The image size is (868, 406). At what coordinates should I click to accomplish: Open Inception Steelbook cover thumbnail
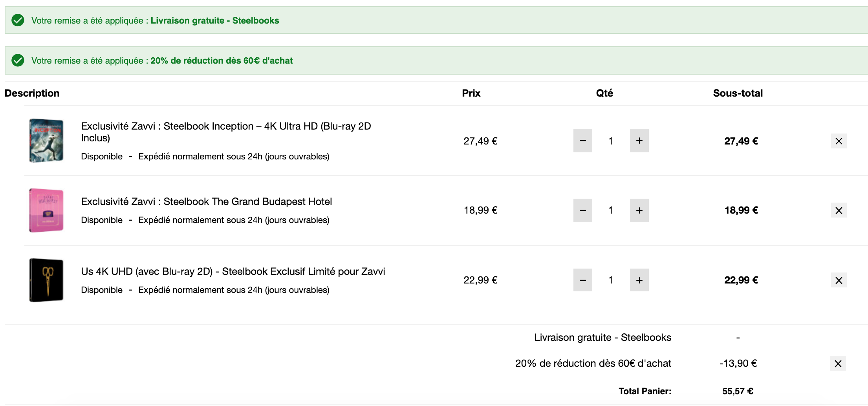[x=46, y=141]
